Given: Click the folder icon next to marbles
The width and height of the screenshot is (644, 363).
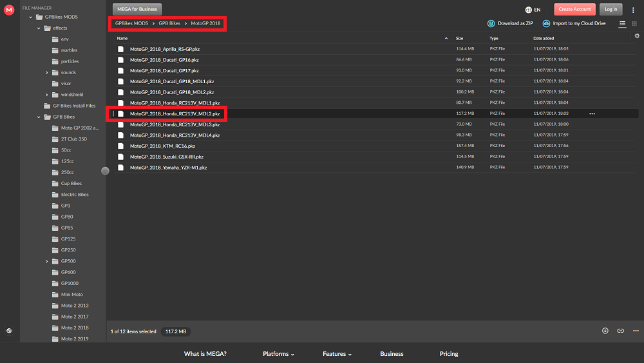Looking at the screenshot, I should pos(55,50).
